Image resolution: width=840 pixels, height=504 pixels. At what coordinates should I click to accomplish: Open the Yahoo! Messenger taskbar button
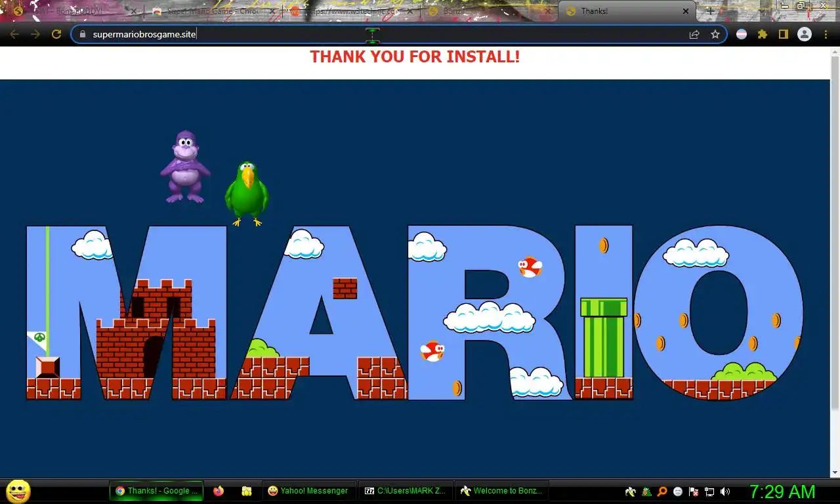[x=308, y=491]
